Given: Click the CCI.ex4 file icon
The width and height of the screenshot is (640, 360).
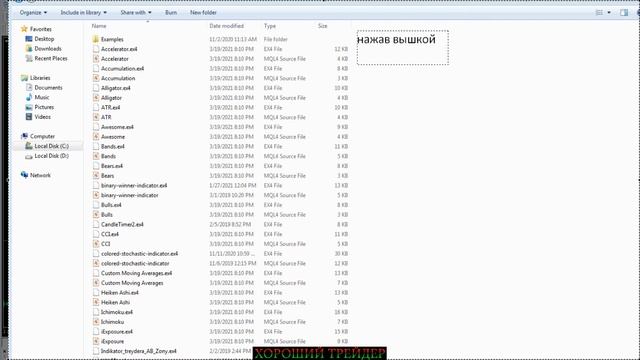Looking at the screenshot, I should coord(96,234).
